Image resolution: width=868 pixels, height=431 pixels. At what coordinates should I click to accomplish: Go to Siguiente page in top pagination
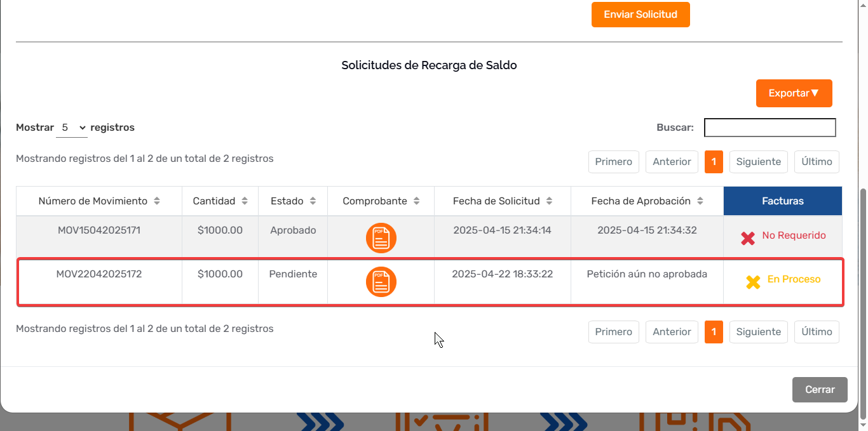[759, 162]
